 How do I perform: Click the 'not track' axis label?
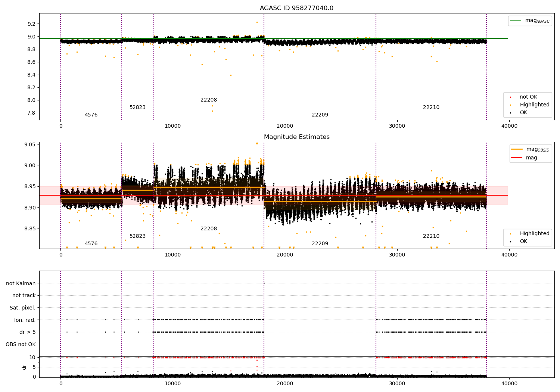coord(24,295)
